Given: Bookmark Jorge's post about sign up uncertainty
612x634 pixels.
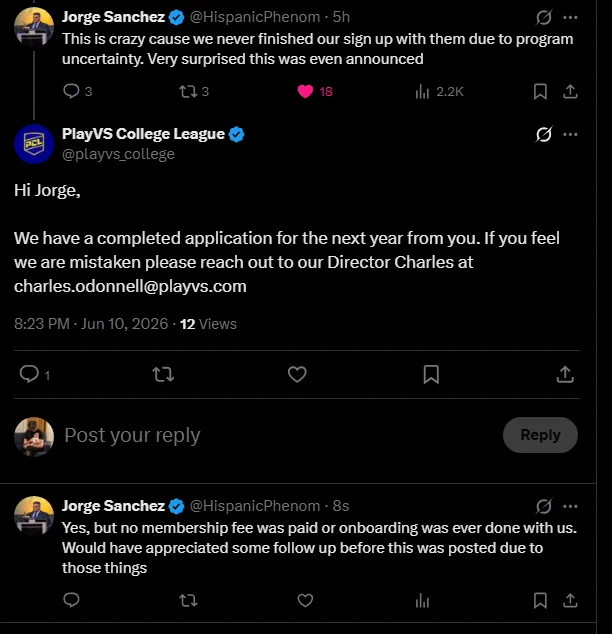Looking at the screenshot, I should (x=540, y=92).
